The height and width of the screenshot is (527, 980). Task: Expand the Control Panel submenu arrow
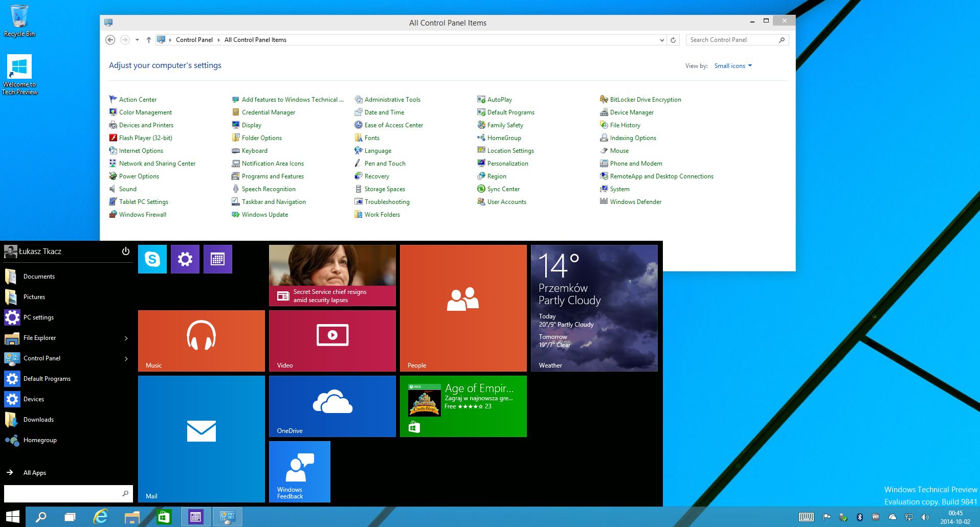126,358
